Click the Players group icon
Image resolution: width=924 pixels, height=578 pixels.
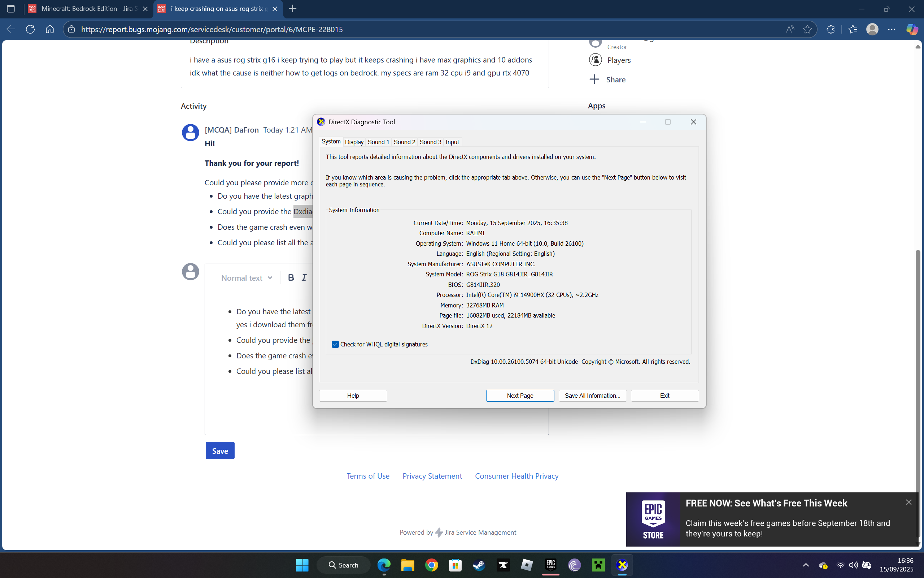[595, 60]
